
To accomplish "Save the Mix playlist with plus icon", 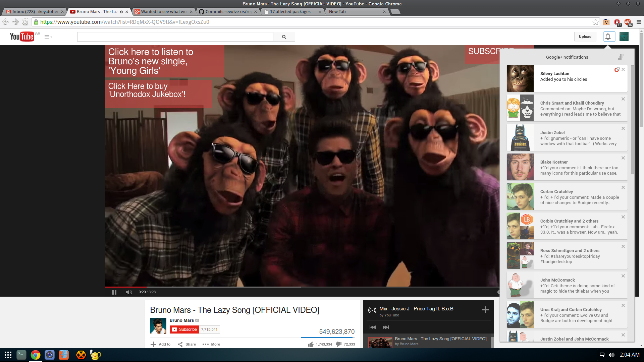I will tap(485, 310).
